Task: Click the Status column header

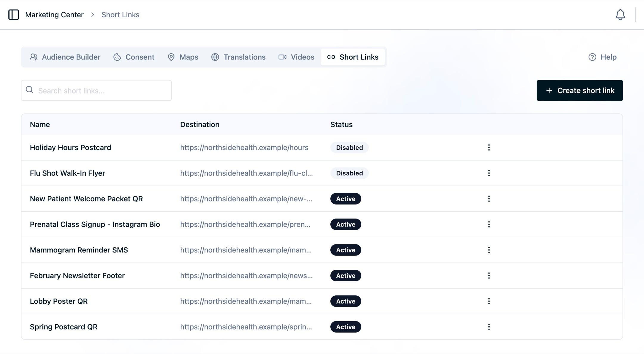Action: [341, 124]
